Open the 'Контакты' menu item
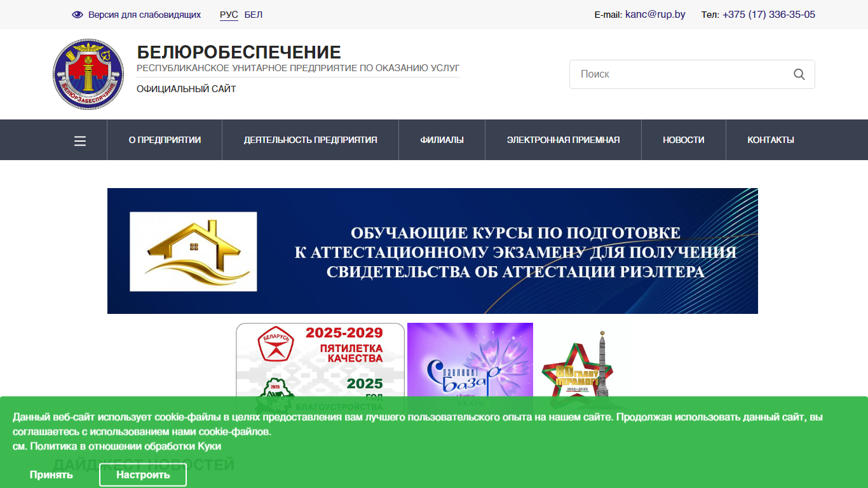868x488 pixels. pyautogui.click(x=771, y=140)
